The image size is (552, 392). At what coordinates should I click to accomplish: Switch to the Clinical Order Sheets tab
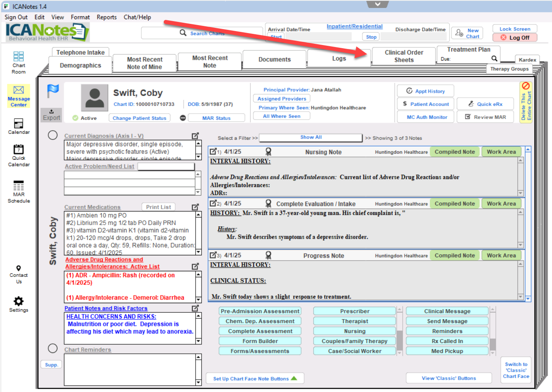404,56
